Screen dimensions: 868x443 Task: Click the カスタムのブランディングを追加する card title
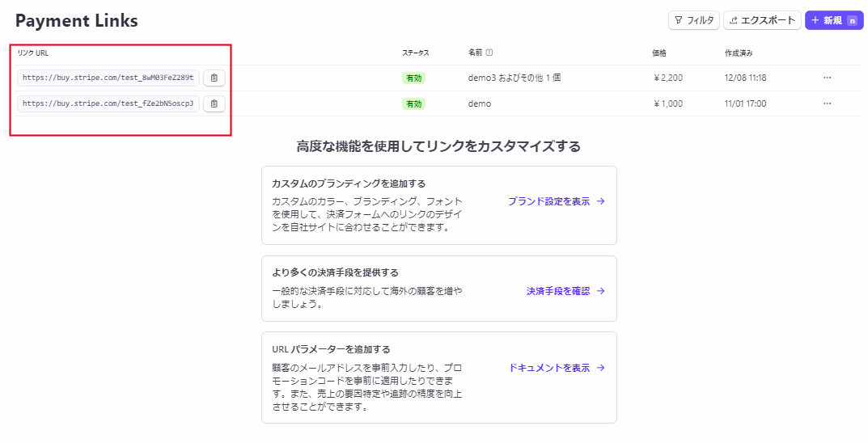coord(349,184)
